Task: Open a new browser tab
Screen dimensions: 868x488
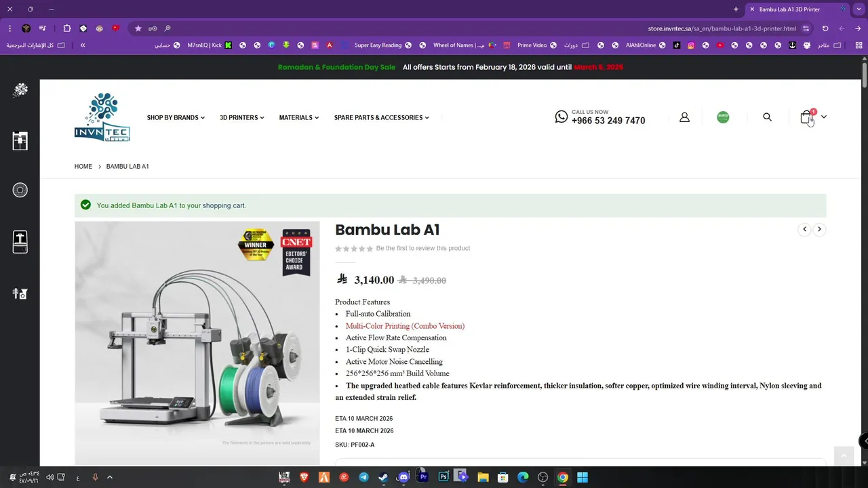Action: (736, 9)
